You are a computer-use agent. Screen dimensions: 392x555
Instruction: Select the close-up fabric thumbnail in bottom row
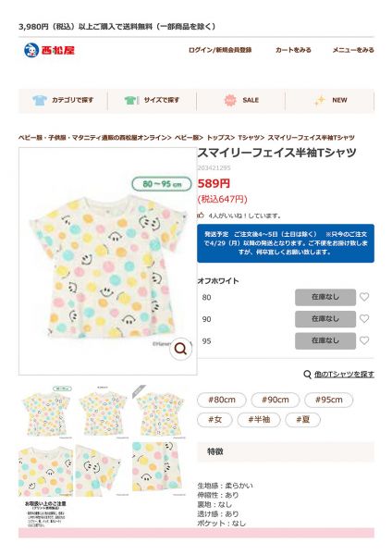[x=158, y=468]
